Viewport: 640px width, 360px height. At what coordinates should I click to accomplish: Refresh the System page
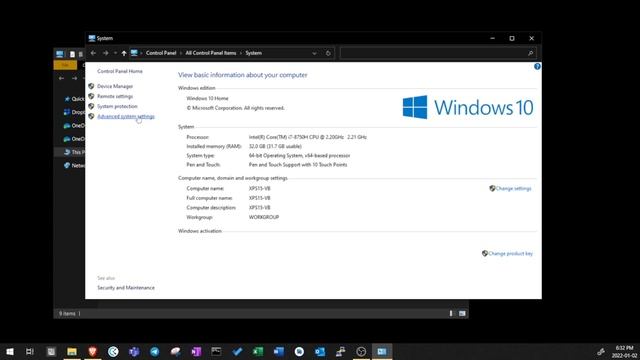328,53
